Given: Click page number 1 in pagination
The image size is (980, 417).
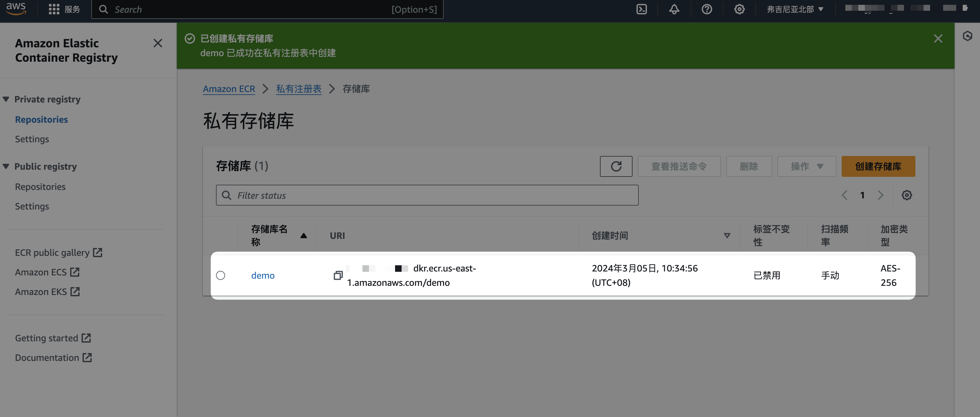Looking at the screenshot, I should tap(862, 195).
